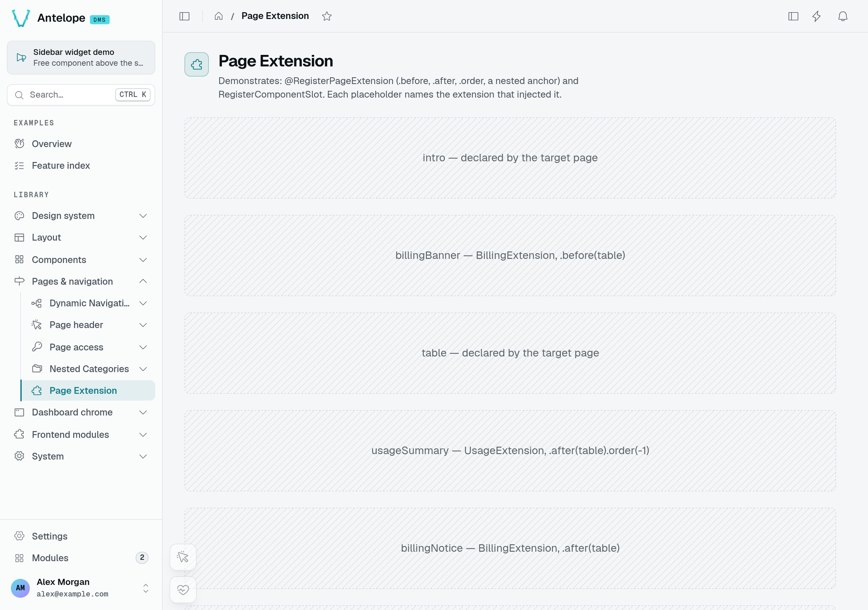
Task: Collapse the Pages & navigation section
Action: pyautogui.click(x=81, y=281)
